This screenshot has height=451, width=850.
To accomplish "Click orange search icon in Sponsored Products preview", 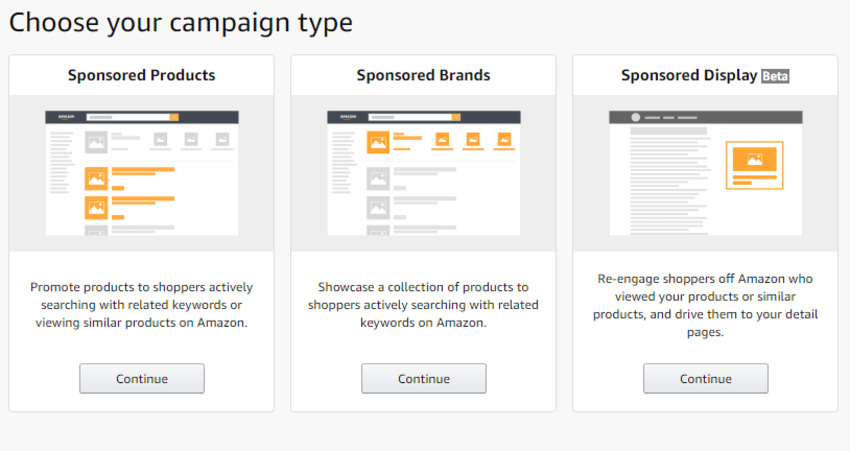I will click(x=174, y=117).
